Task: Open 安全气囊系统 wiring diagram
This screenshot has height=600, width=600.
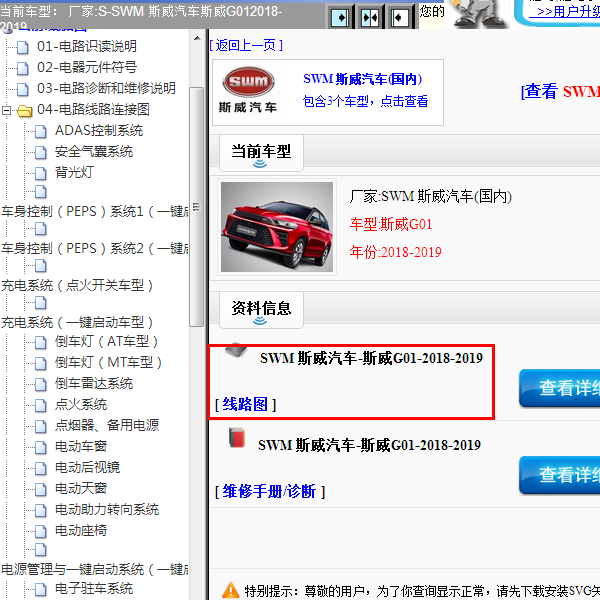Action: (x=94, y=152)
